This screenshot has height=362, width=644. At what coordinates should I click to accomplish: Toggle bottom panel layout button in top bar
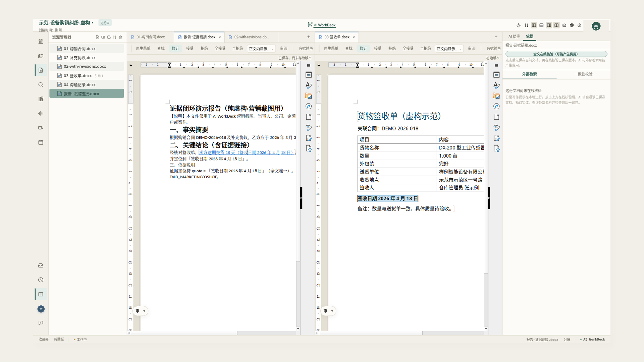pos(541,25)
